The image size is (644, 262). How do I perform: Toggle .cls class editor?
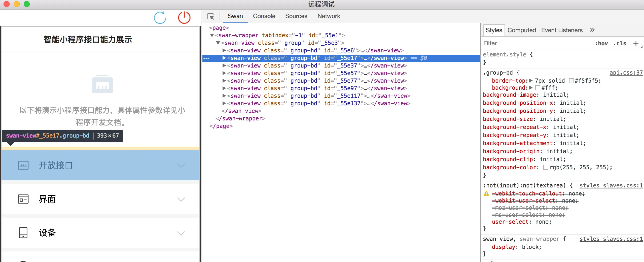(620, 43)
